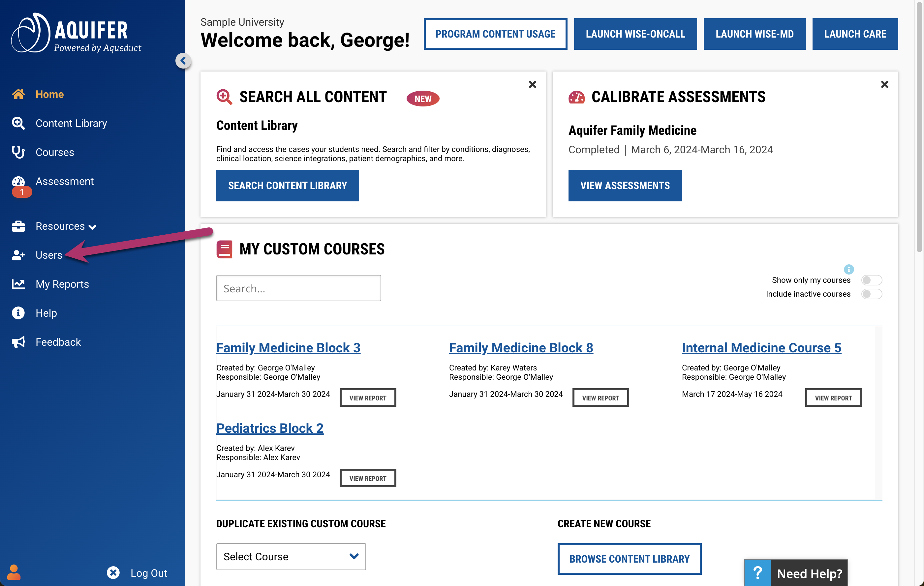924x586 pixels.
Task: Open the Select Course dropdown
Action: (291, 556)
